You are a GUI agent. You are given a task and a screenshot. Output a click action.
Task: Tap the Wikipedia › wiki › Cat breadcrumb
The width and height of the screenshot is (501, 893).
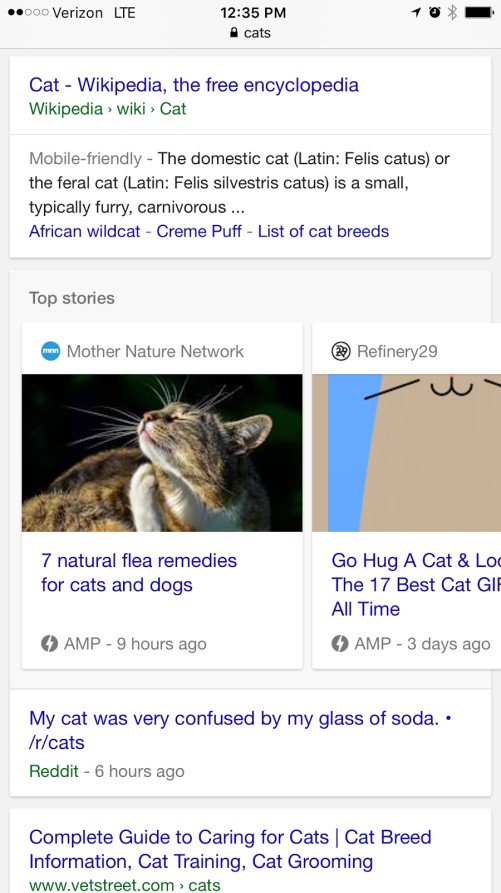click(x=108, y=108)
